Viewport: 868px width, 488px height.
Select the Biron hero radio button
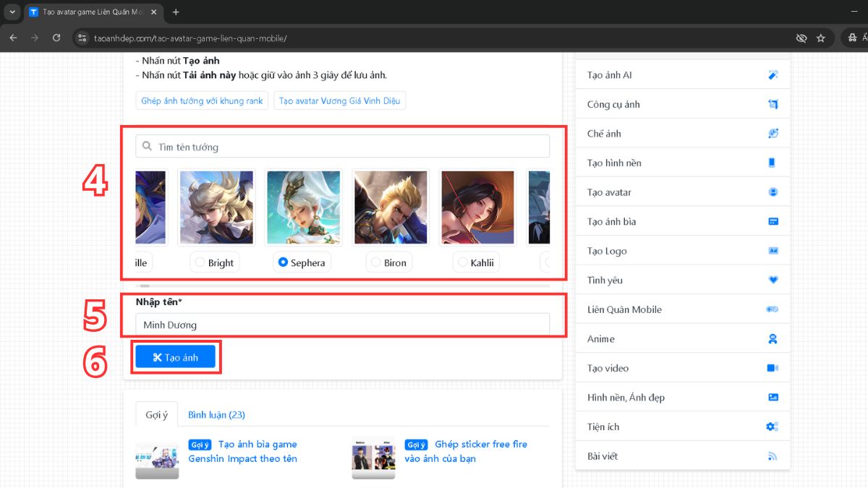click(375, 262)
